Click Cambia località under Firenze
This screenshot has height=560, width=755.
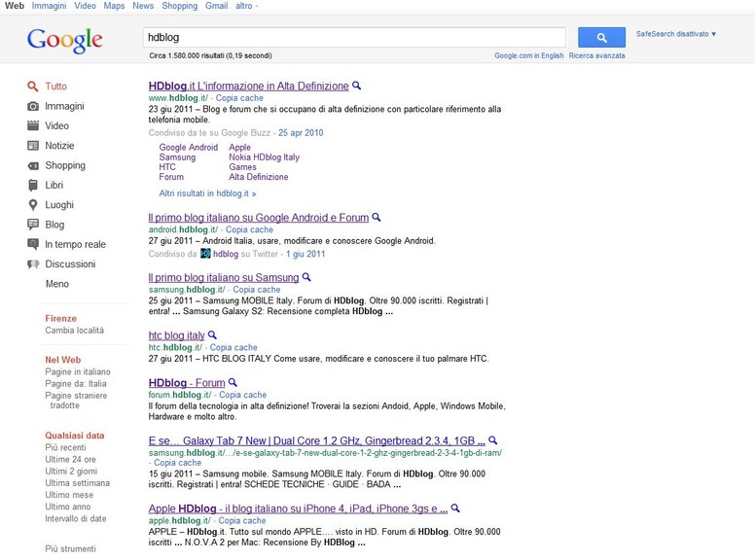[x=74, y=331]
